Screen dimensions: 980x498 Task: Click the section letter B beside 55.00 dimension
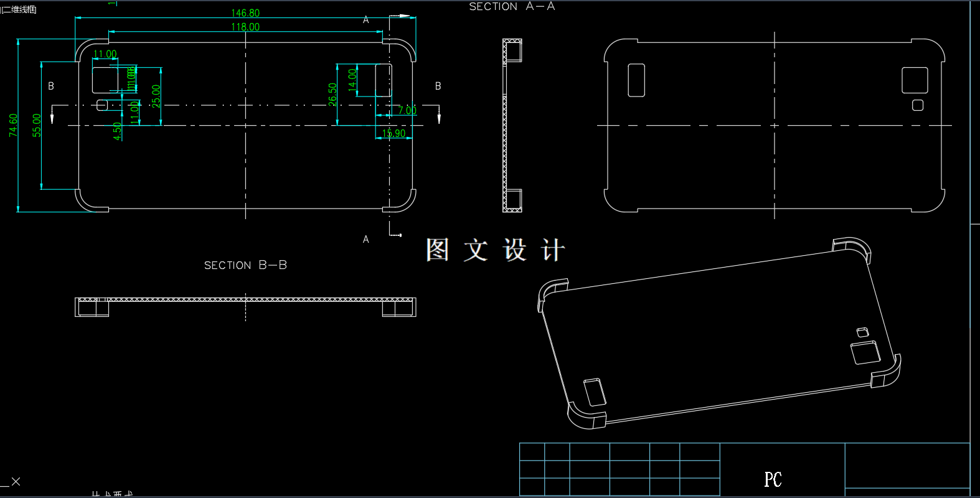[51, 86]
